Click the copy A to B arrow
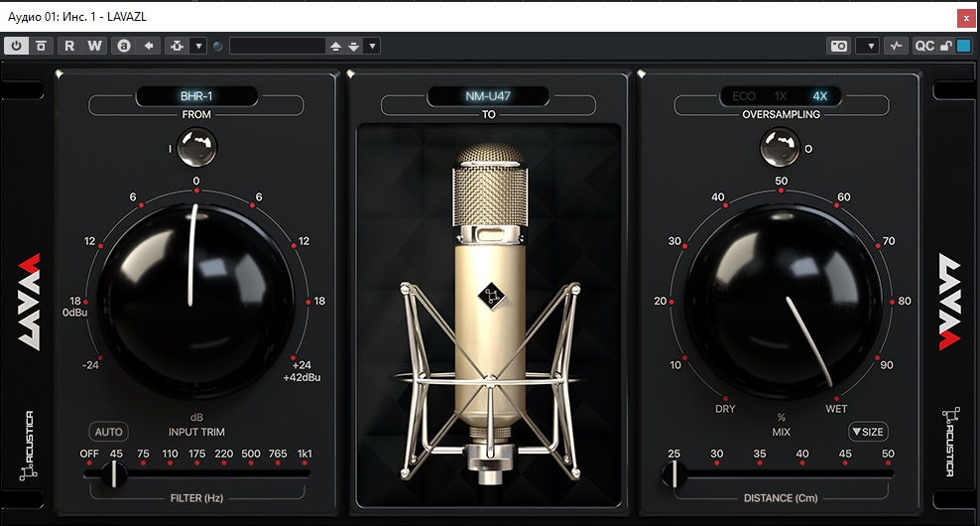The width and height of the screenshot is (980, 526). pos(149,46)
